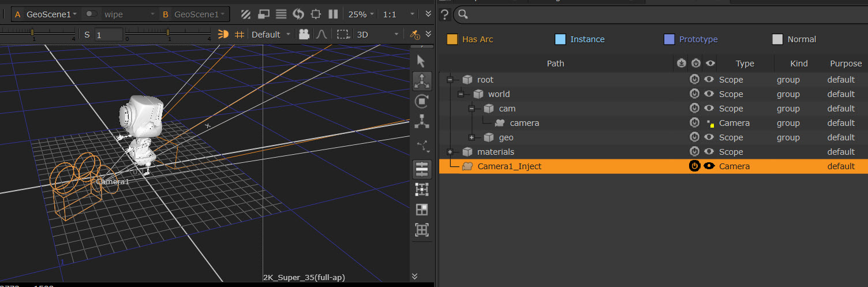Viewport: 868px width, 287px height.
Task: Select the arrow selection tool in viewer toolbar
Action: (421, 61)
